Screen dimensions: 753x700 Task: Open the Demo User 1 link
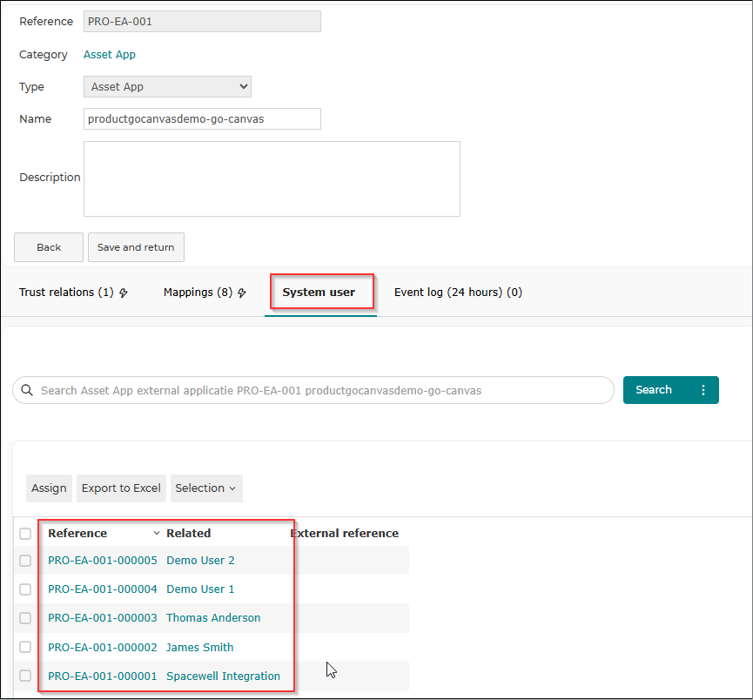click(x=200, y=589)
